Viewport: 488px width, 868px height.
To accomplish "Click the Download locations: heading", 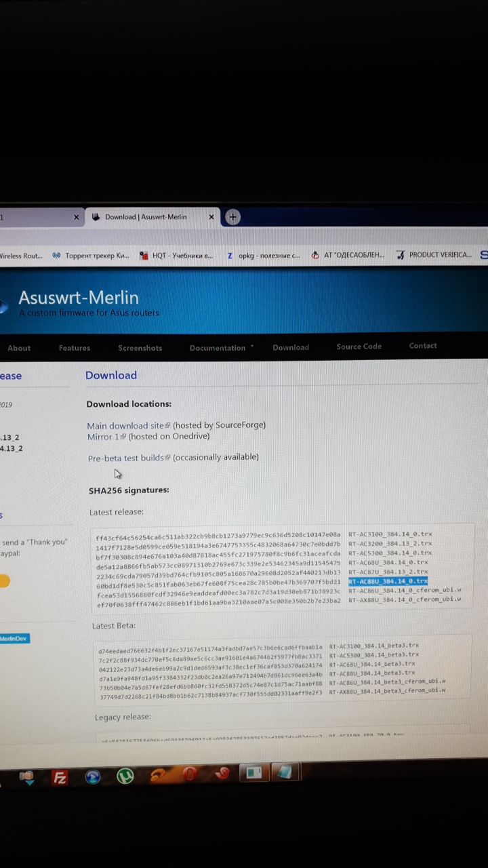I will pyautogui.click(x=129, y=404).
